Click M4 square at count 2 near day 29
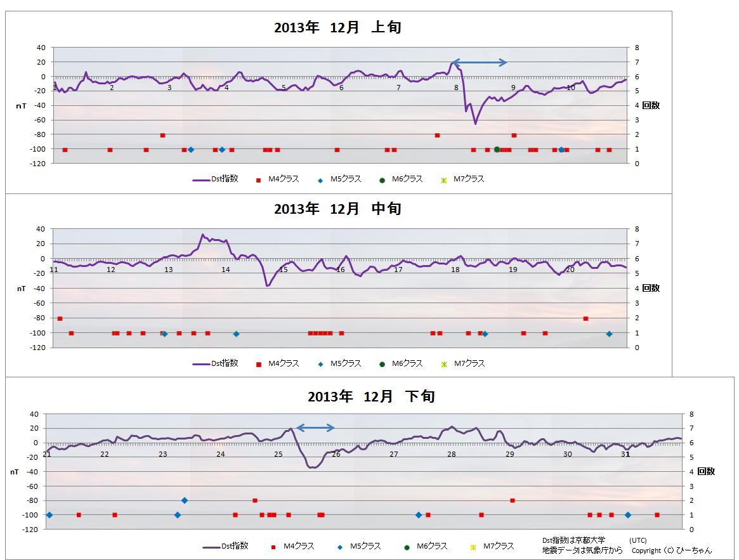 512,500
